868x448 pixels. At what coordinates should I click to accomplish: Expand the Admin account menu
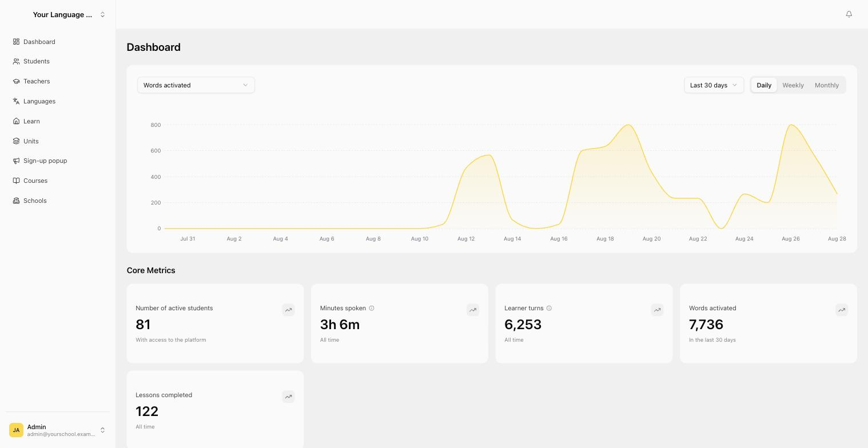pyautogui.click(x=58, y=430)
